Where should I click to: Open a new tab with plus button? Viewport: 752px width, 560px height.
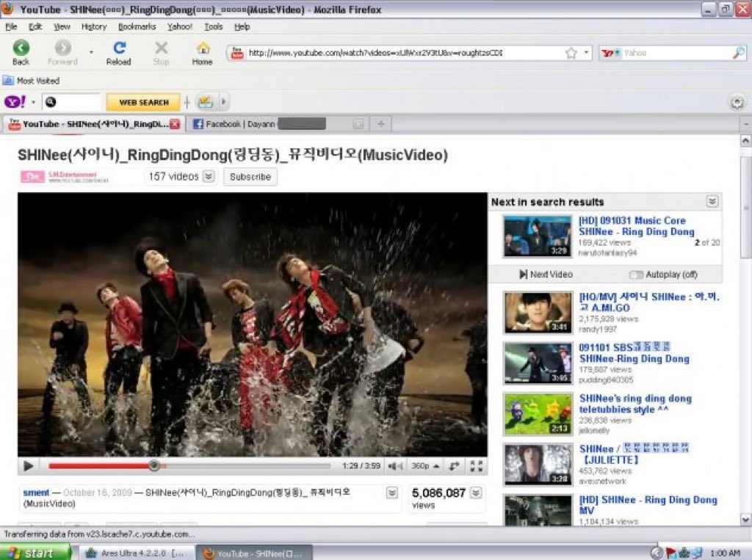tap(381, 124)
